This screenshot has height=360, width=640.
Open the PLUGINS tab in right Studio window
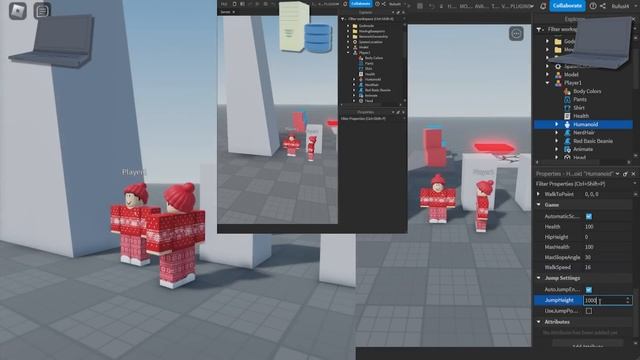coord(522,6)
